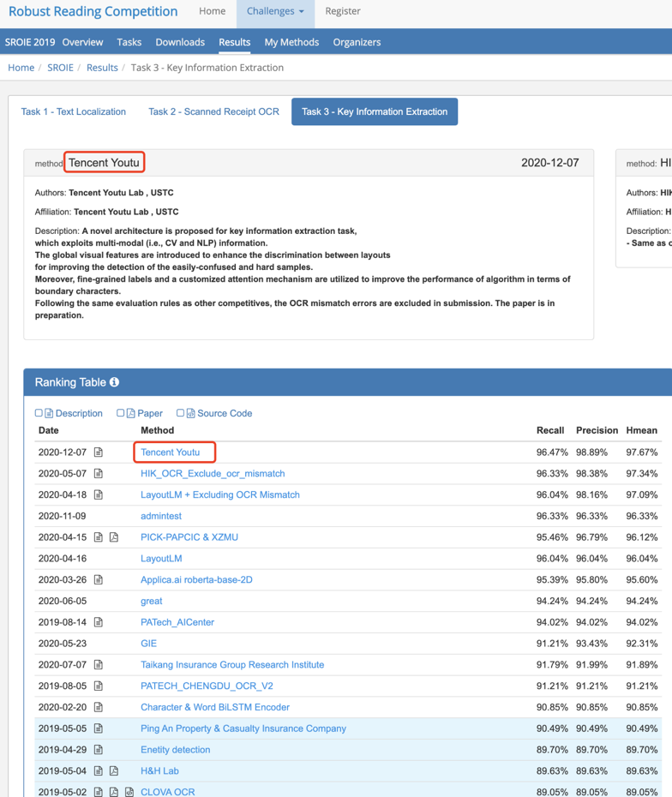672x797 pixels.
Task: Click the Register link in top navigation
Action: (x=343, y=11)
